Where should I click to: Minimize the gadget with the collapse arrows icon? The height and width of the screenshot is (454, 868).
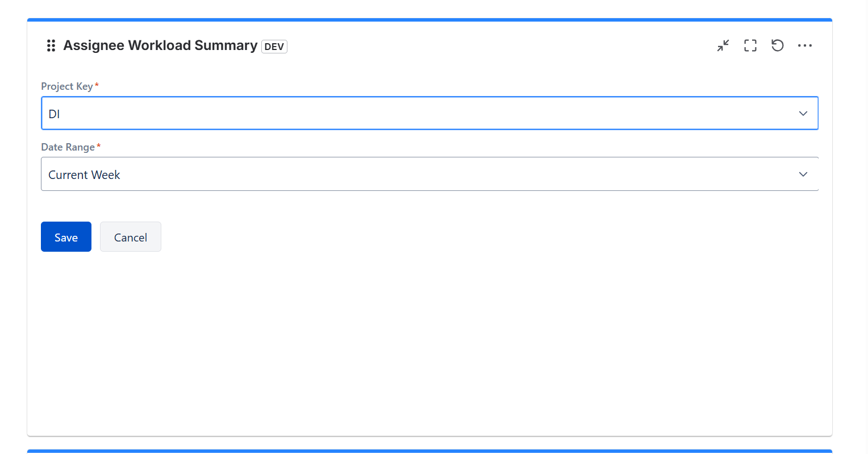click(x=723, y=45)
